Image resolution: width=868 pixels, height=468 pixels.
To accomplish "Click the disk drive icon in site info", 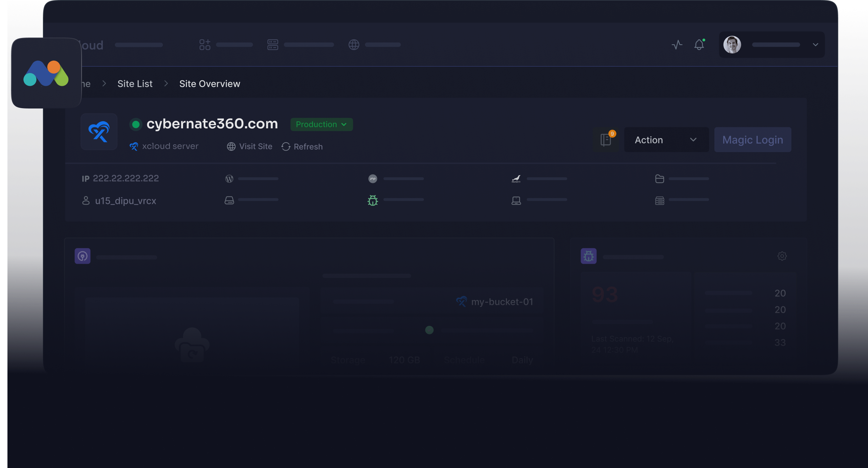I will click(229, 200).
